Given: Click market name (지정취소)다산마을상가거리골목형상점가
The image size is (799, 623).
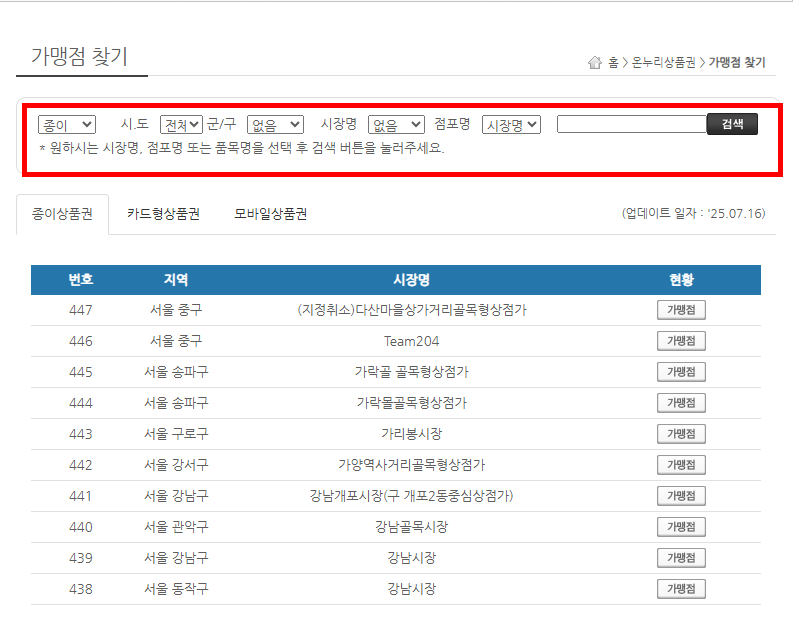Looking at the screenshot, I should pyautogui.click(x=411, y=310).
